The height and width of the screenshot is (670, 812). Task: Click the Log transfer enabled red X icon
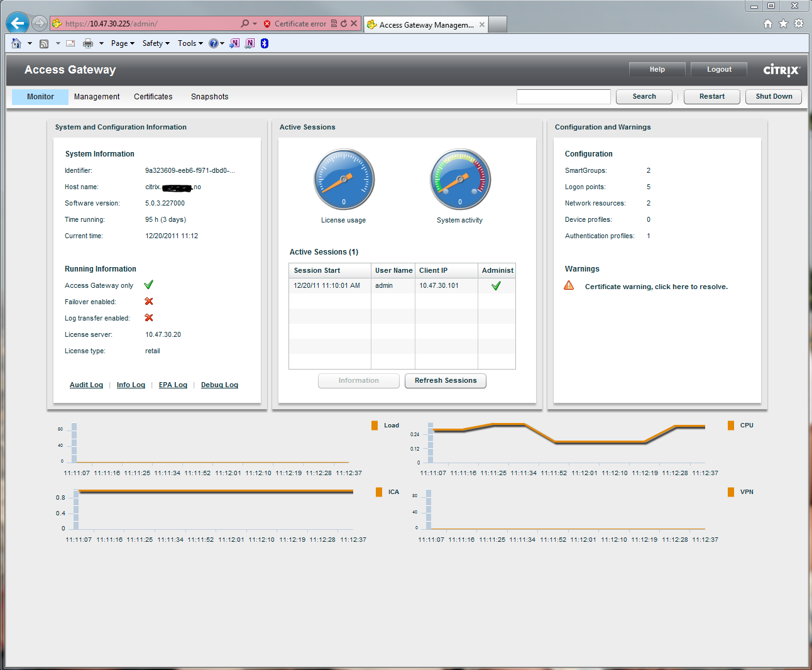click(149, 318)
